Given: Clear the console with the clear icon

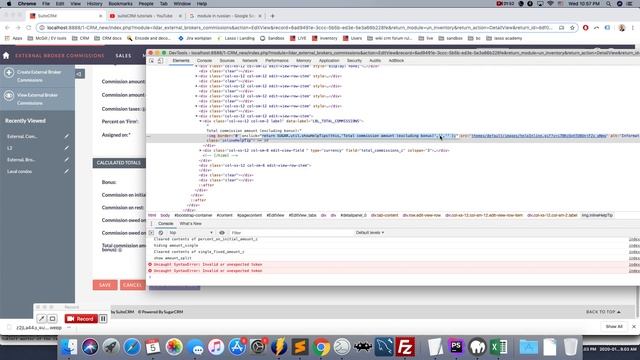Looking at the screenshot, I should tap(161, 233).
